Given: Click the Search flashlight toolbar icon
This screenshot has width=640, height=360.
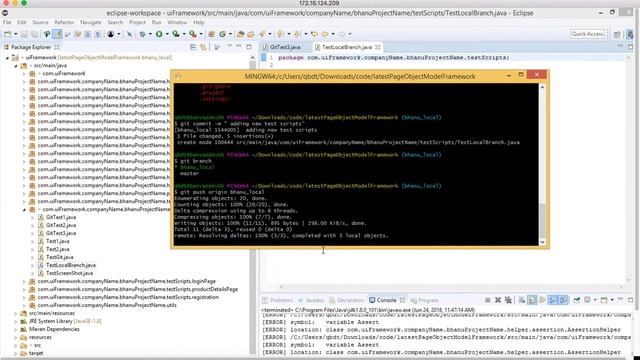Looking at the screenshot, I should tap(262, 34).
